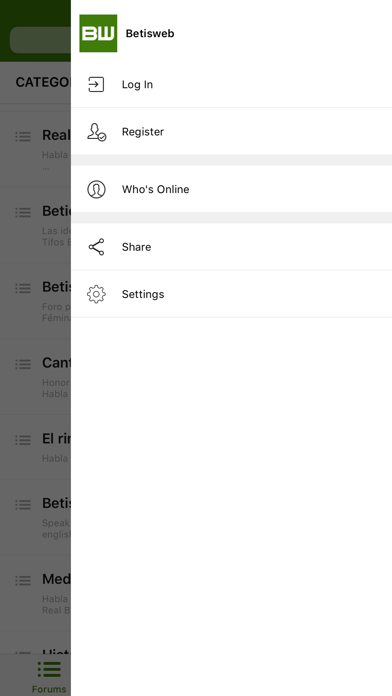The height and width of the screenshot is (696, 392).
Task: Click the dimmed search field behind drawer
Action: [x=40, y=40]
